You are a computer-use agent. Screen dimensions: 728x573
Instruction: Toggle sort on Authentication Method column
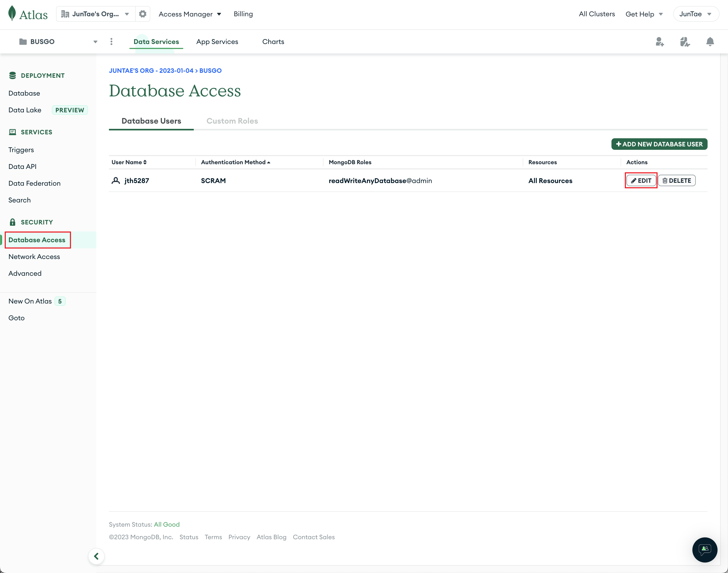point(235,162)
